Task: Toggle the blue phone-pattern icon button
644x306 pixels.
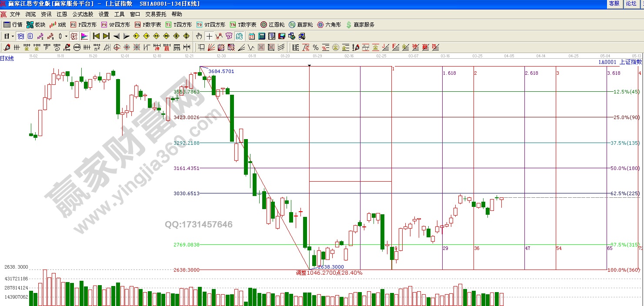Action: point(21,36)
